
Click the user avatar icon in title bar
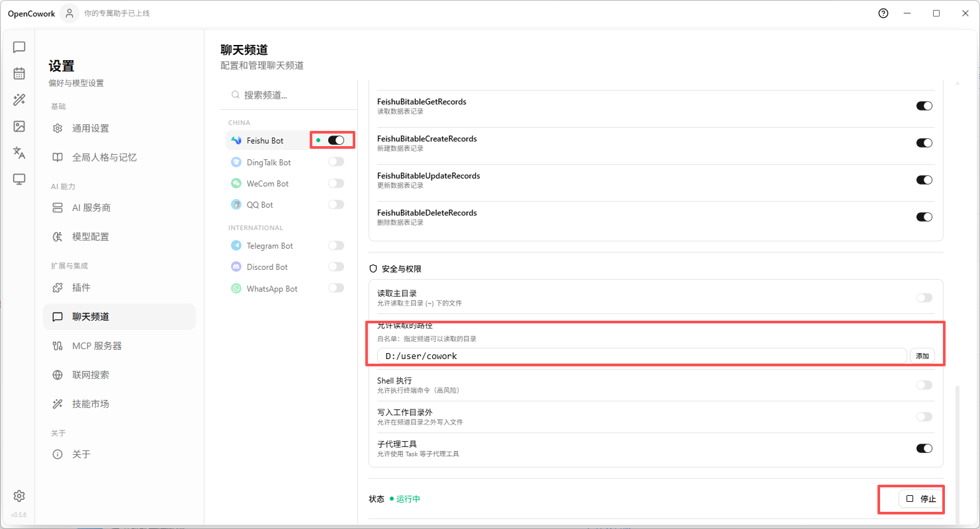(x=69, y=13)
